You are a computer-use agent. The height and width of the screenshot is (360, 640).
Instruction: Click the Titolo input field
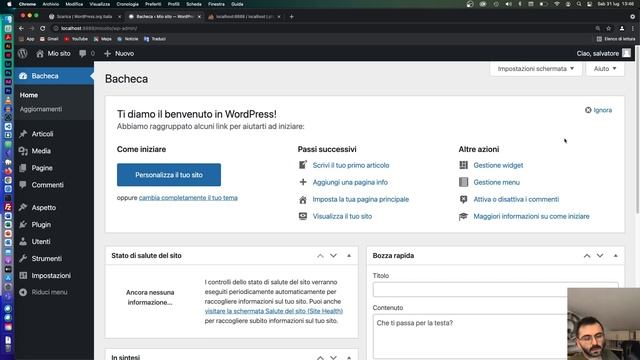496,289
